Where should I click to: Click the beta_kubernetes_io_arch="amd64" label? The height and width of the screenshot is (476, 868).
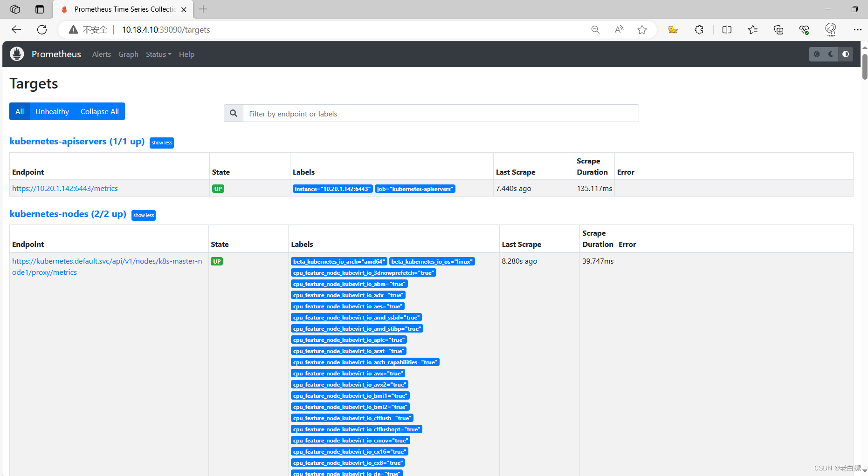pyautogui.click(x=339, y=261)
